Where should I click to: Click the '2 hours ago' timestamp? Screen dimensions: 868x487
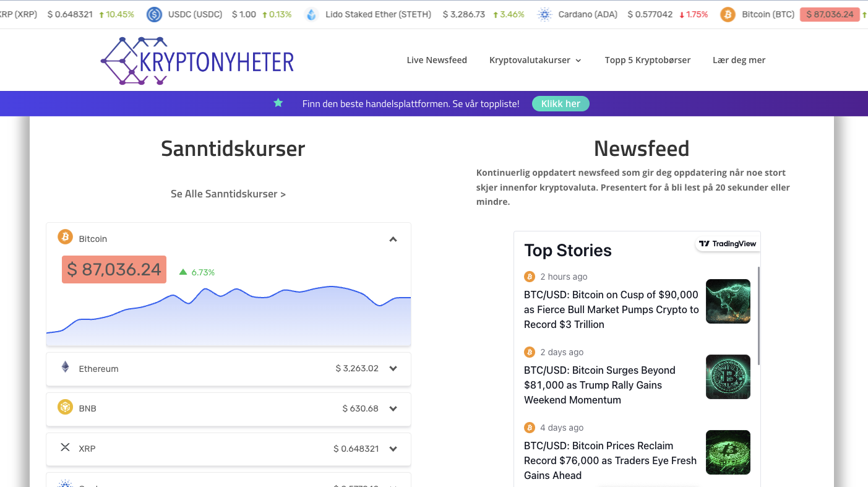click(564, 277)
